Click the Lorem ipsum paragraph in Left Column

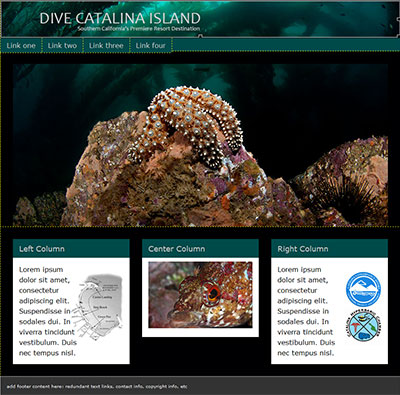click(47, 311)
